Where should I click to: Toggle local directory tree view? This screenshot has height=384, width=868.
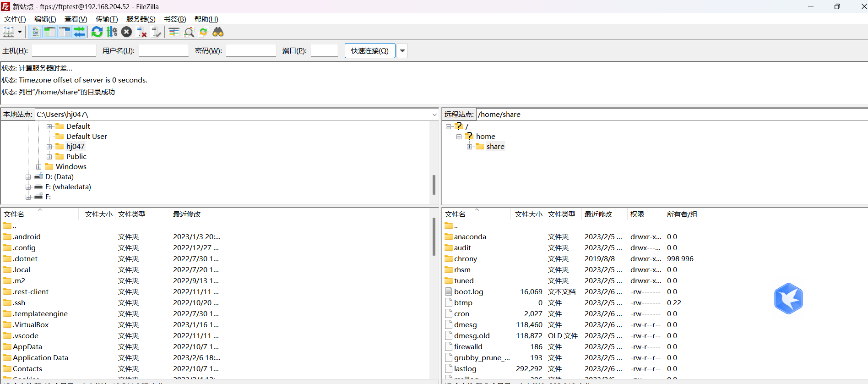tap(50, 32)
